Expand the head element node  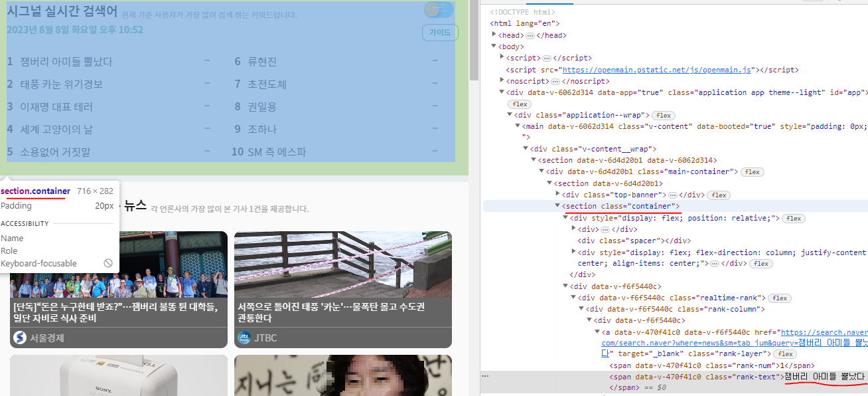(494, 35)
